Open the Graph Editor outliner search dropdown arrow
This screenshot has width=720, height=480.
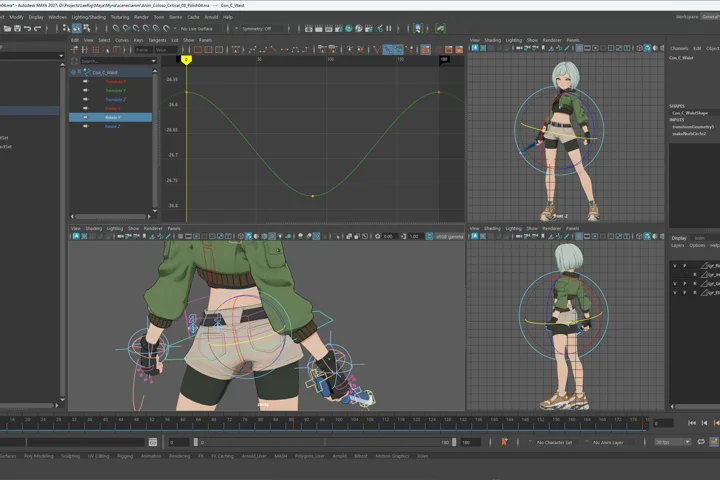pyautogui.click(x=153, y=61)
